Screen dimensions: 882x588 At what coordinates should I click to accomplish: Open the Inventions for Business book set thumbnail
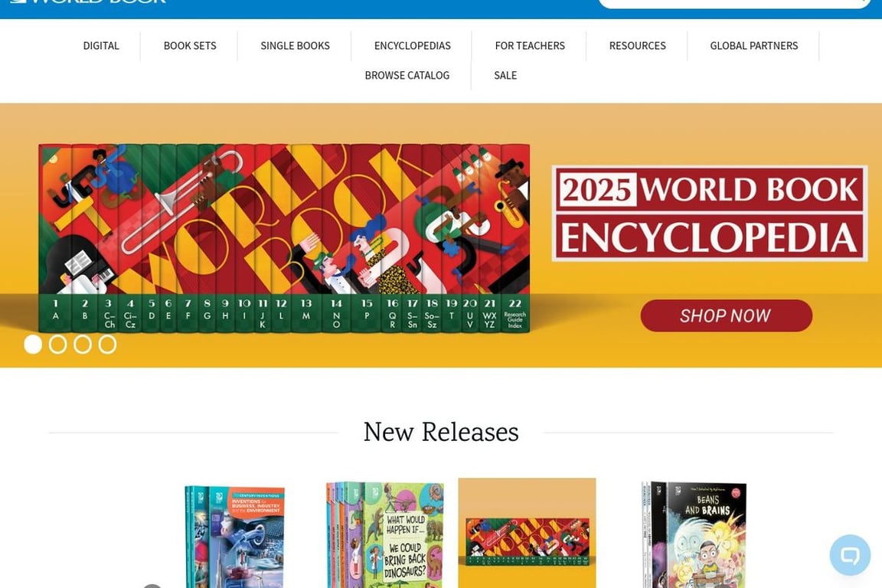[x=234, y=536]
